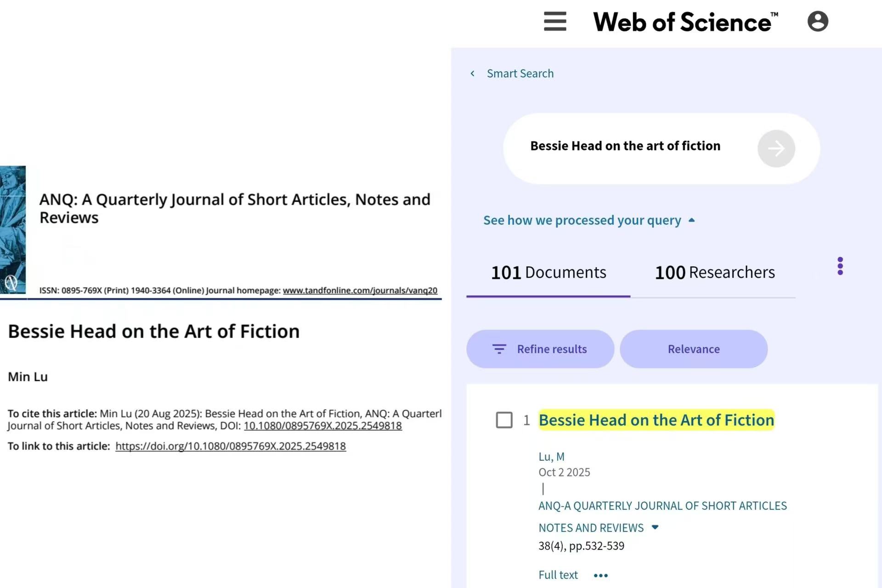Open the user account profile icon
The image size is (882, 588).
[818, 22]
